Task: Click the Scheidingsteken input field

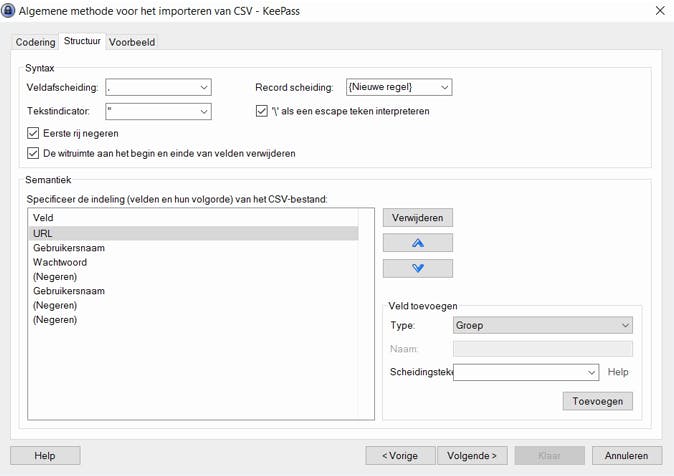Action: tap(520, 372)
